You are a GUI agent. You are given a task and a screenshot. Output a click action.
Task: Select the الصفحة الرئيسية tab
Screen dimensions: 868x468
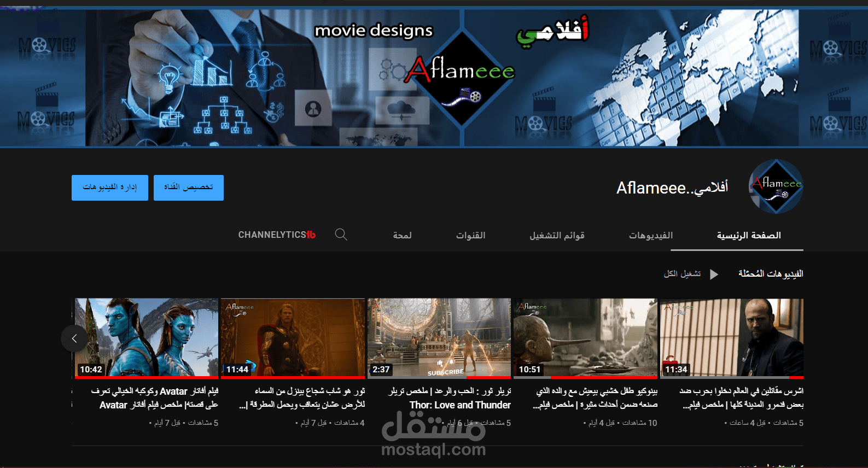click(x=749, y=235)
